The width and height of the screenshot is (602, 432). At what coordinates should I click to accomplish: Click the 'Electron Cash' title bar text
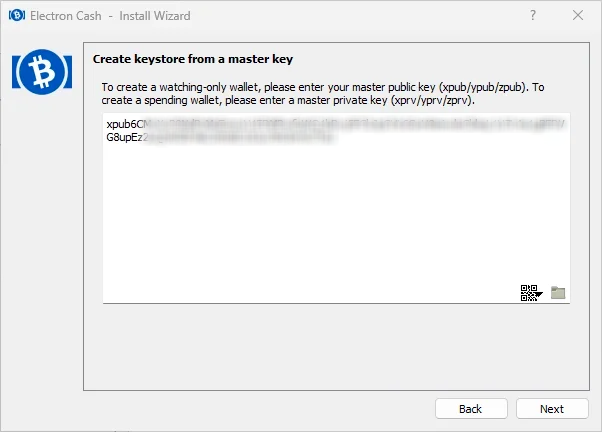pyautogui.click(x=66, y=16)
